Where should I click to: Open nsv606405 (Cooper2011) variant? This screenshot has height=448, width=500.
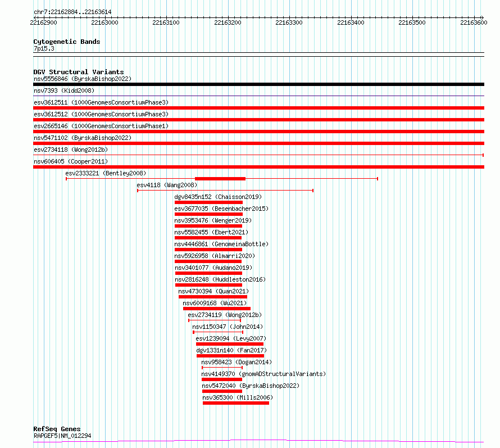(x=71, y=161)
